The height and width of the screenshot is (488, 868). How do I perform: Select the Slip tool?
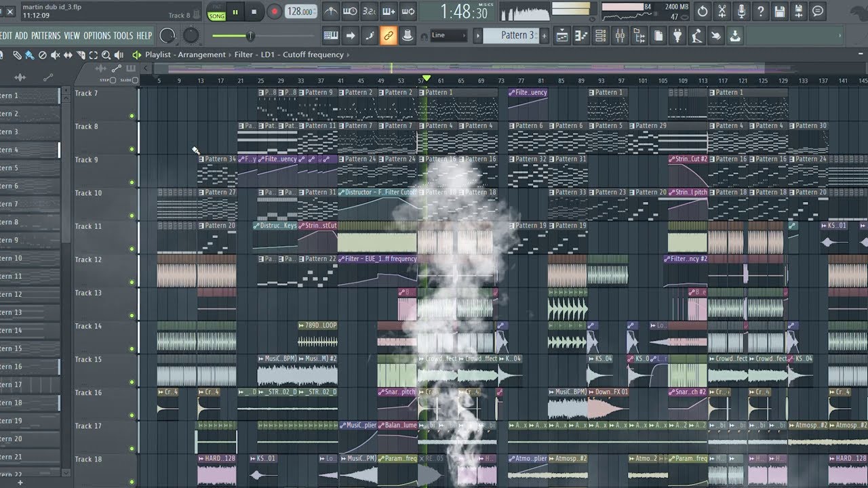coord(68,55)
